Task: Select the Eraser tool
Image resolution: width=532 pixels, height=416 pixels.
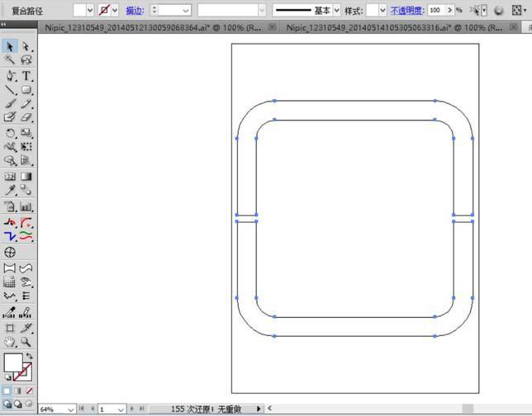Action: pos(26,117)
